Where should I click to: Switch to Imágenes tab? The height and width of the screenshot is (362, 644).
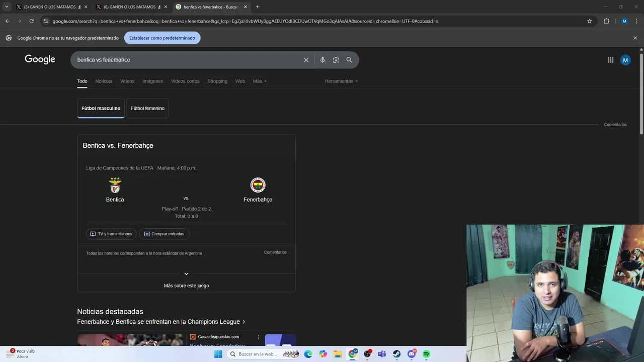[x=152, y=81]
